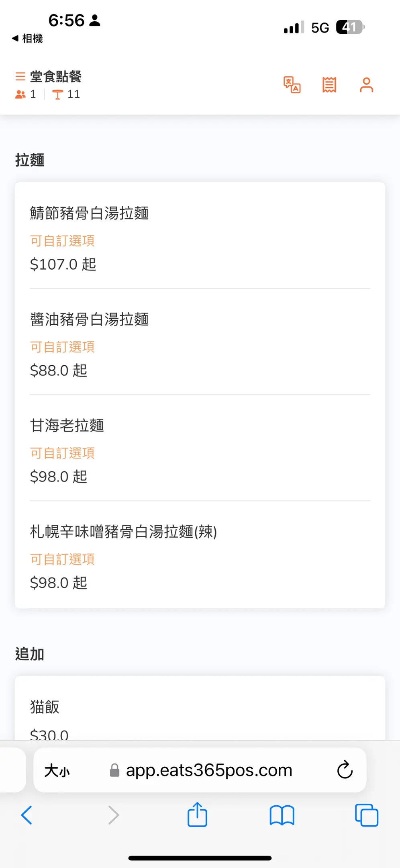Open the Safari bookmarks icon
Screen dimensions: 400x868
282,816
